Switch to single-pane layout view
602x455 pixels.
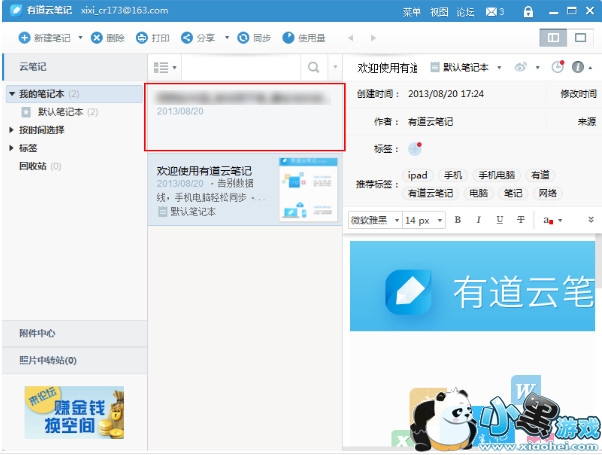[580, 38]
